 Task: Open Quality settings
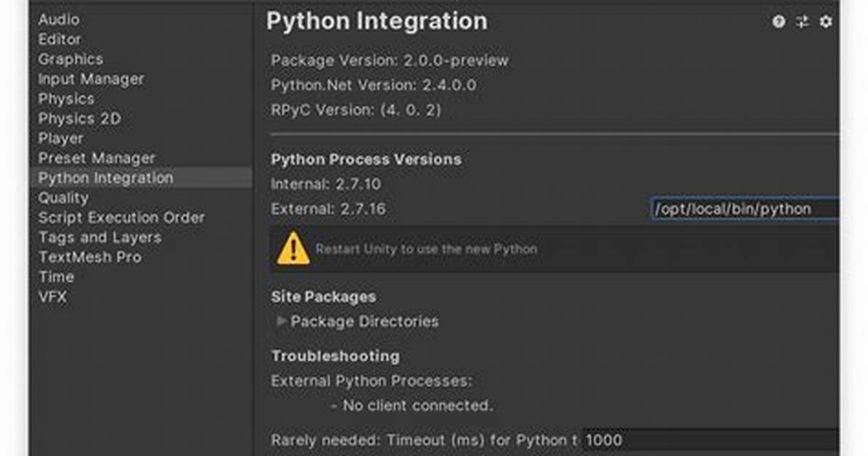pyautogui.click(x=63, y=198)
